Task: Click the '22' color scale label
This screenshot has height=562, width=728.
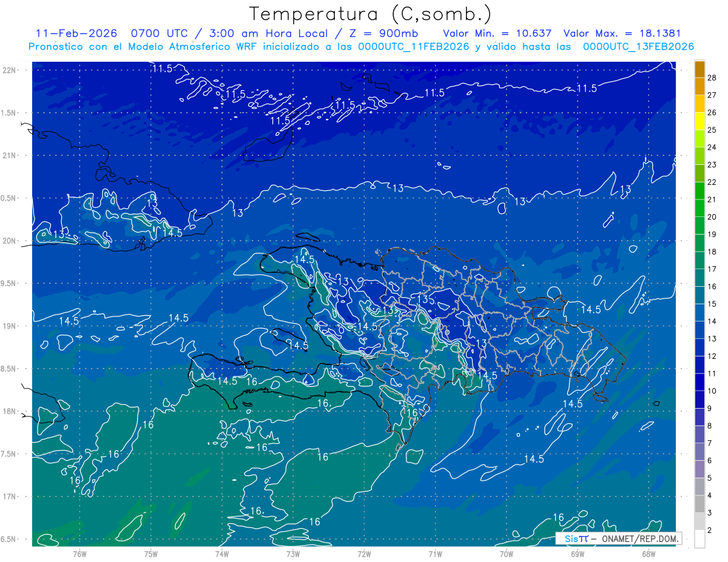Action: coord(712,182)
